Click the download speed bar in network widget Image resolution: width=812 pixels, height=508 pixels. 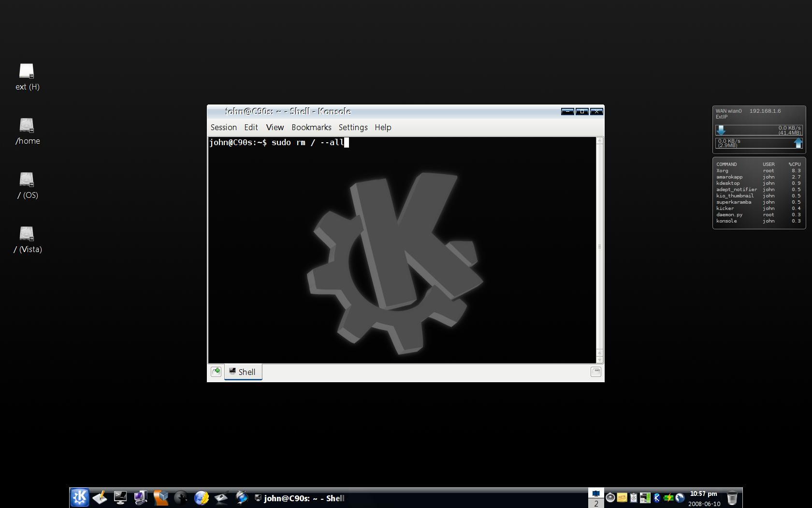tap(759, 130)
